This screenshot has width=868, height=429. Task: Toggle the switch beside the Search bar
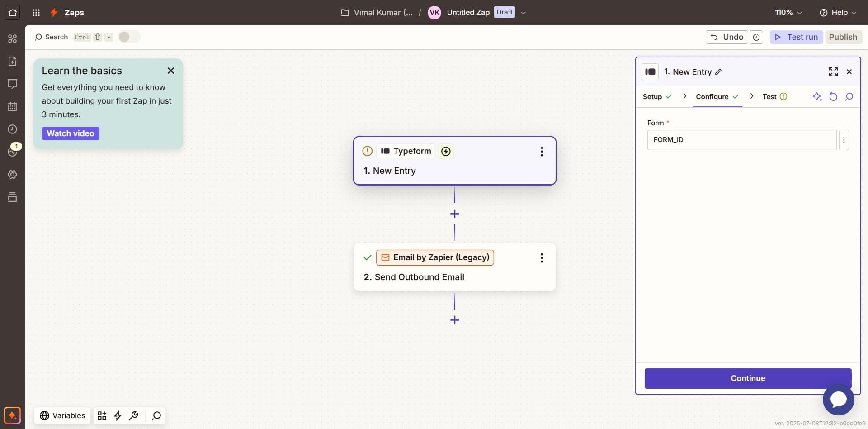129,37
